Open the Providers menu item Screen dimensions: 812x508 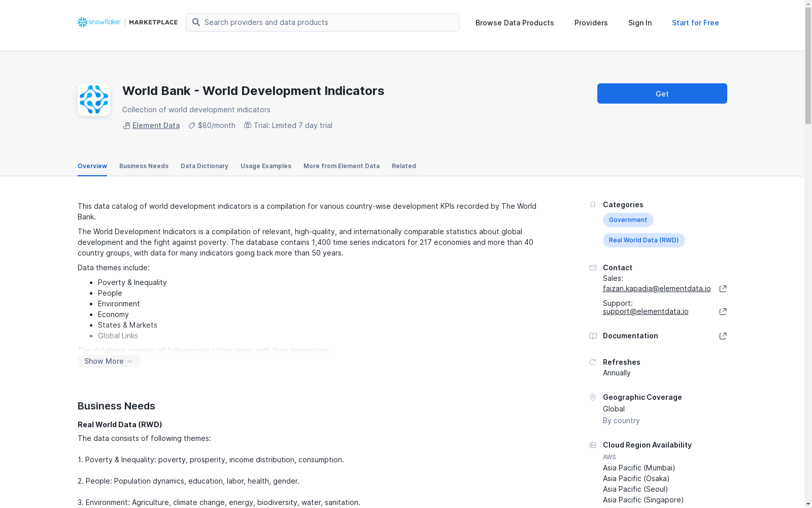click(x=591, y=23)
